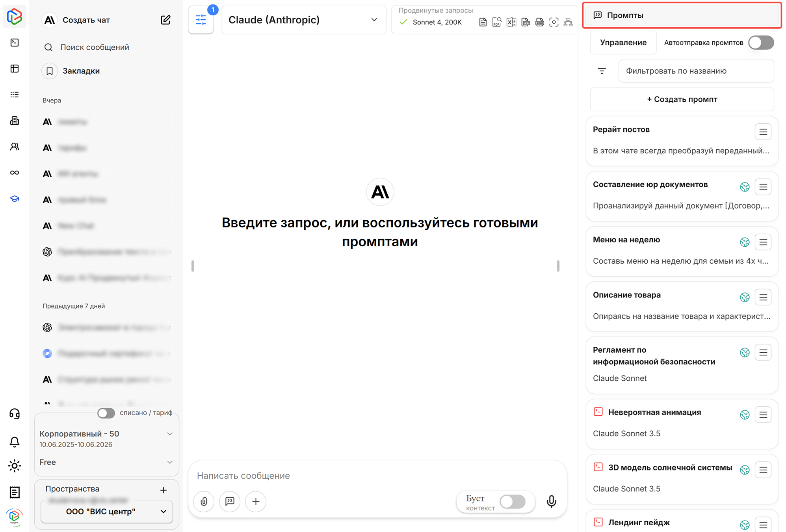
Task: Click the plus icon in message box
Action: click(x=256, y=501)
